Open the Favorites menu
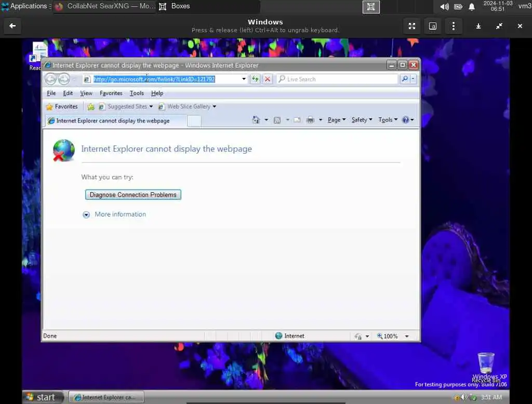Viewport: 532px width, 404px height. (x=111, y=93)
